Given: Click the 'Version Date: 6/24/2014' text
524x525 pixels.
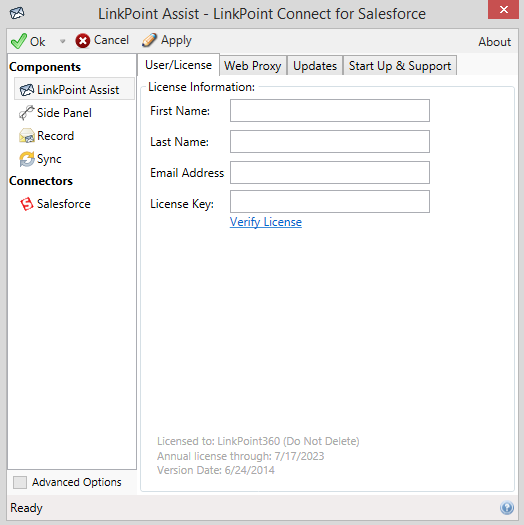Looking at the screenshot, I should [x=216, y=470].
